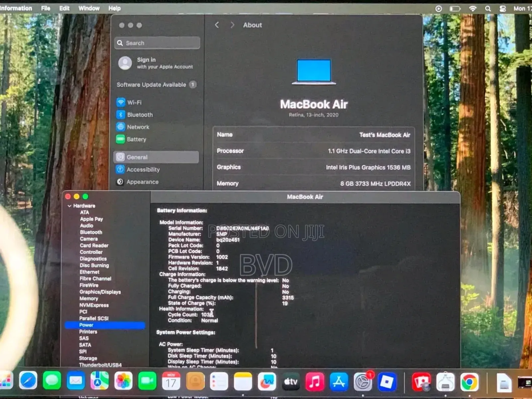Open Control Center from the menu bar
Image resolution: width=532 pixels, height=399 pixels.
pyautogui.click(x=503, y=9)
